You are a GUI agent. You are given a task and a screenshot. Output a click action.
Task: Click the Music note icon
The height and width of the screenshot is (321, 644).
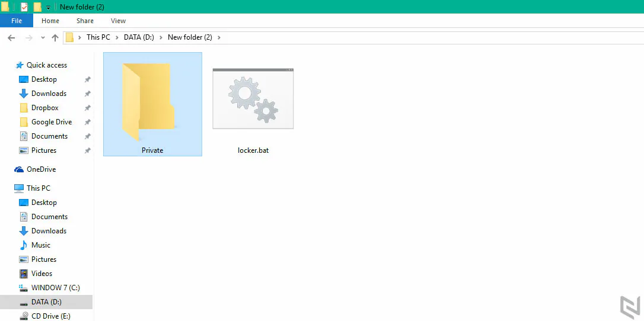click(24, 245)
